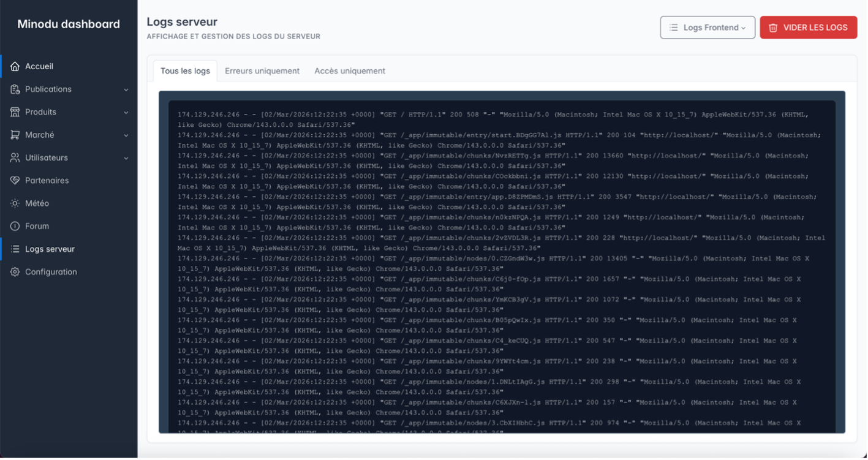
Task: Click the log line for n0kzNPQA.js
Action: [491, 222]
